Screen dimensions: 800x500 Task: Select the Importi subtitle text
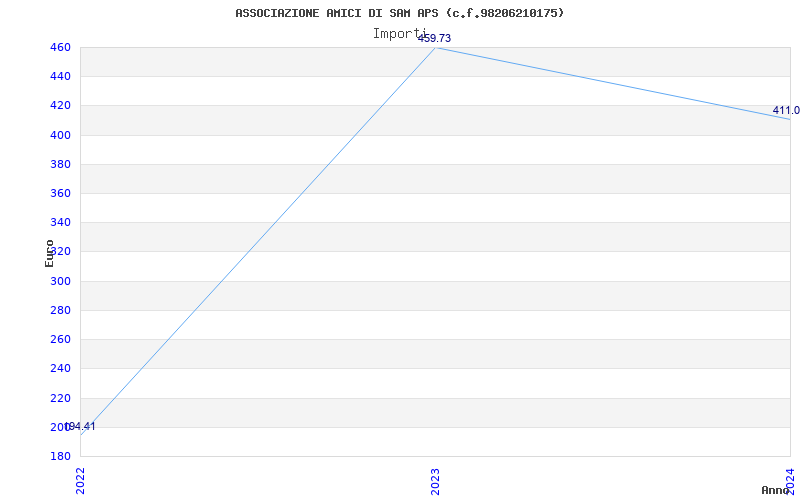[x=399, y=33]
